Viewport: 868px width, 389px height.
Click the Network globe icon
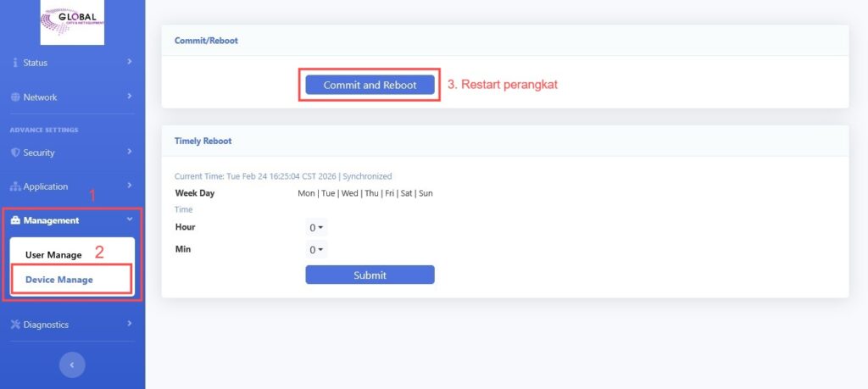coord(15,97)
